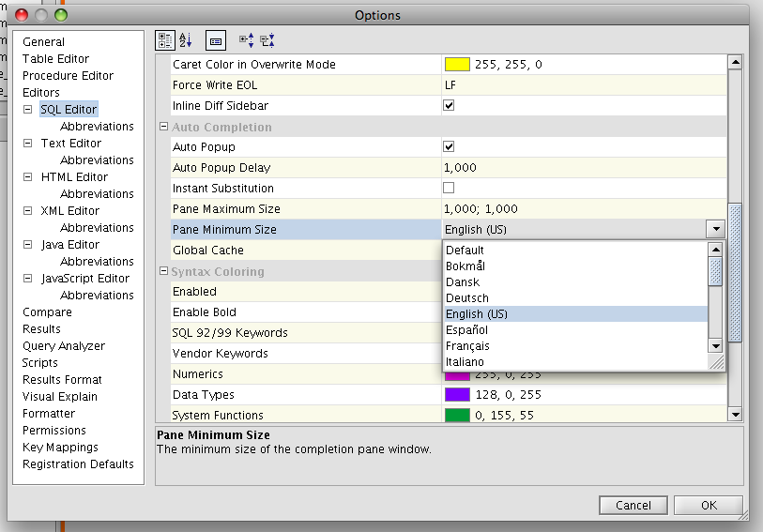Choose Dansk in language list
This screenshot has height=532, width=763.
click(x=575, y=282)
